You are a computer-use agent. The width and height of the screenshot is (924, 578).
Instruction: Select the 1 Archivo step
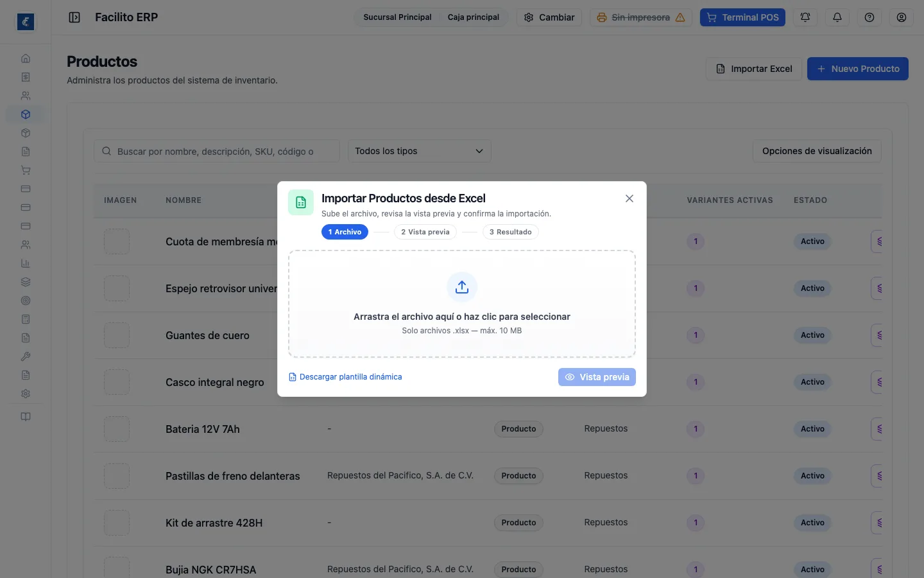(345, 232)
